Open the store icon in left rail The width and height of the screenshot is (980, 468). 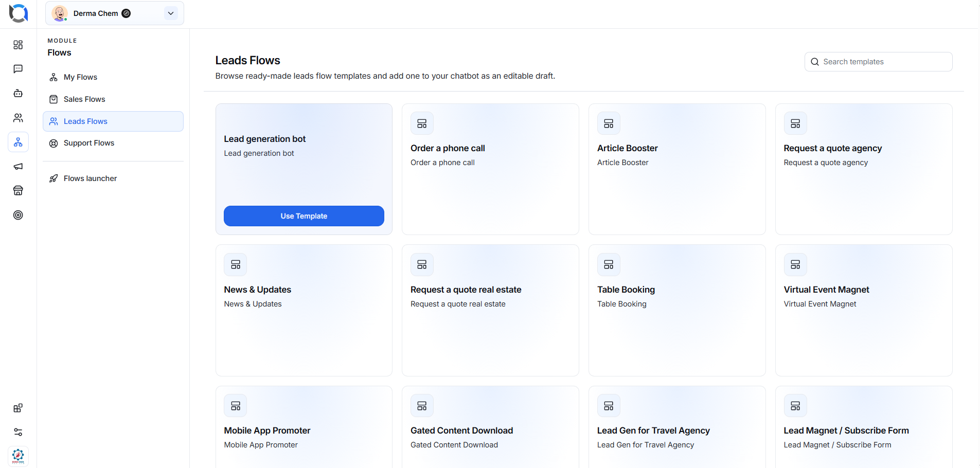pos(18,191)
